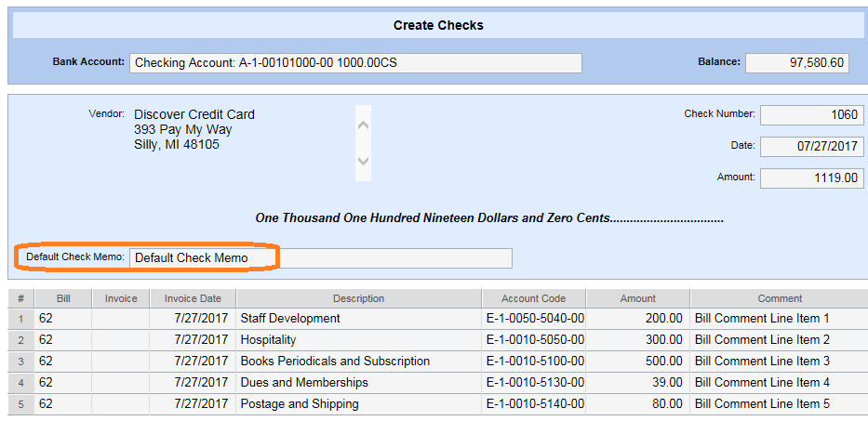This screenshot has width=868, height=421.
Task: Click the Check Number field
Action: (811, 115)
